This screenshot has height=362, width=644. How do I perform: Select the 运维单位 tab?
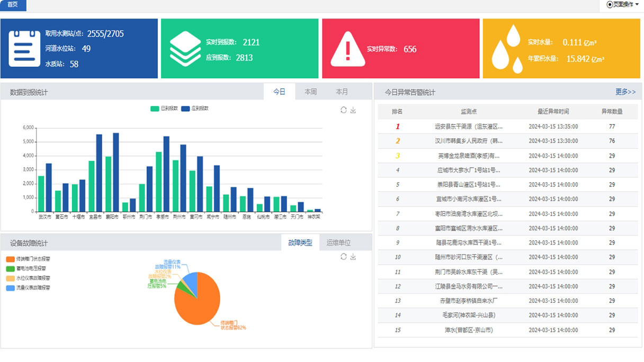pyautogui.click(x=338, y=243)
